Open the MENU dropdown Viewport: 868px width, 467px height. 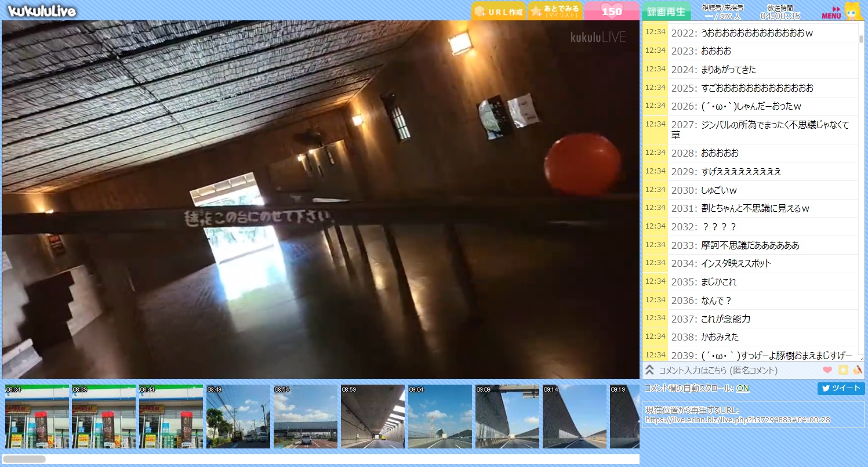click(831, 13)
